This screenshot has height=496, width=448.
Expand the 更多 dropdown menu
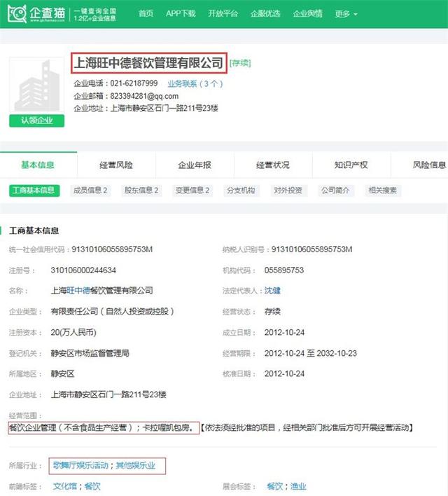click(x=346, y=14)
